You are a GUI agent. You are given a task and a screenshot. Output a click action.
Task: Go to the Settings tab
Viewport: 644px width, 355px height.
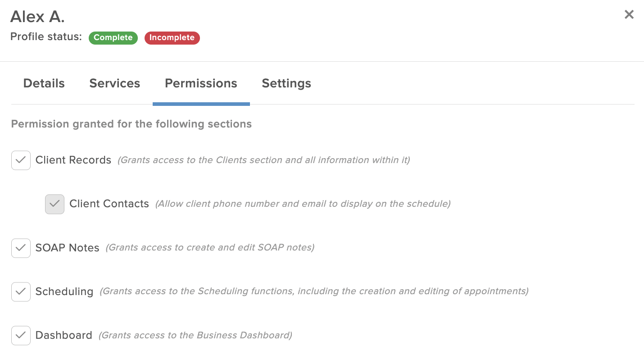(286, 83)
